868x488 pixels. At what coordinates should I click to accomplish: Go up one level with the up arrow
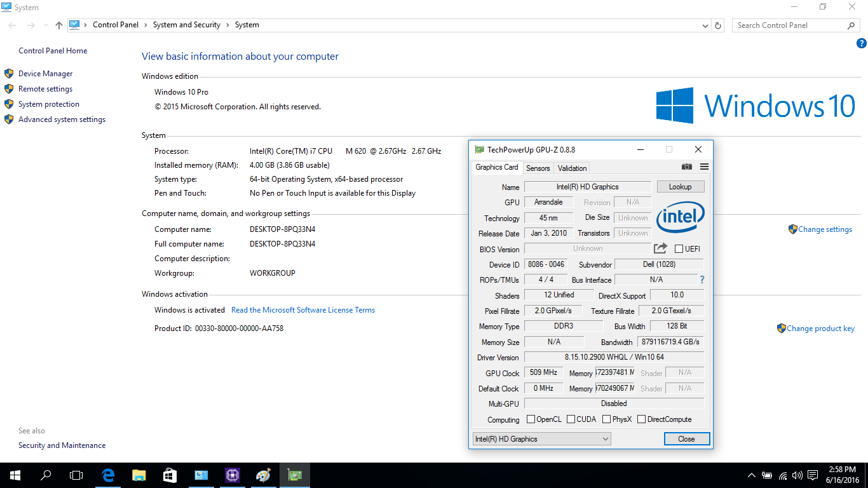pos(59,25)
